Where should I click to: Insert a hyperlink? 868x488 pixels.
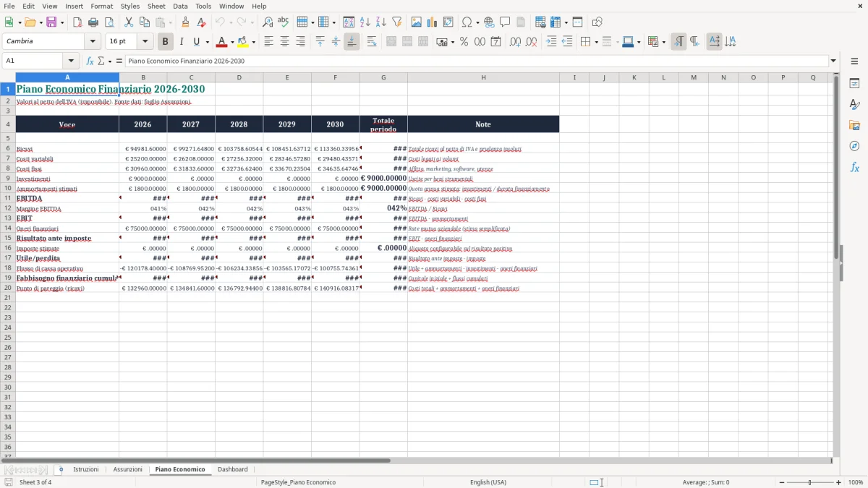(489, 22)
